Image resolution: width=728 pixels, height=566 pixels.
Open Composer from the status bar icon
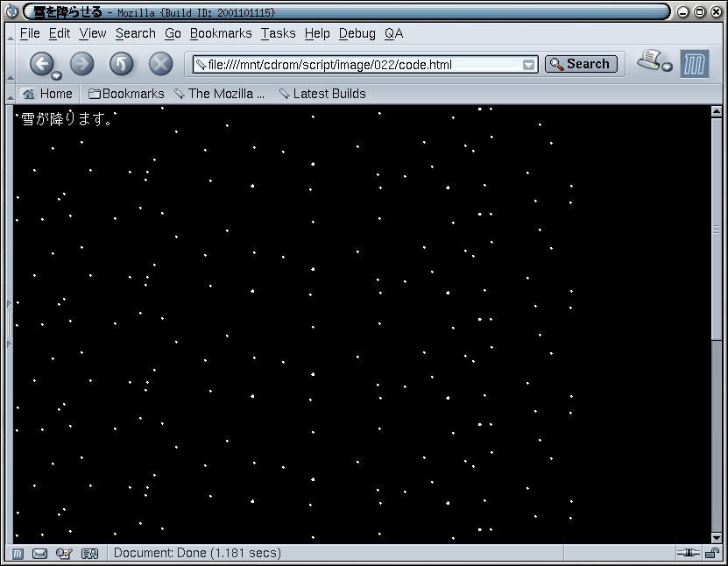64,553
